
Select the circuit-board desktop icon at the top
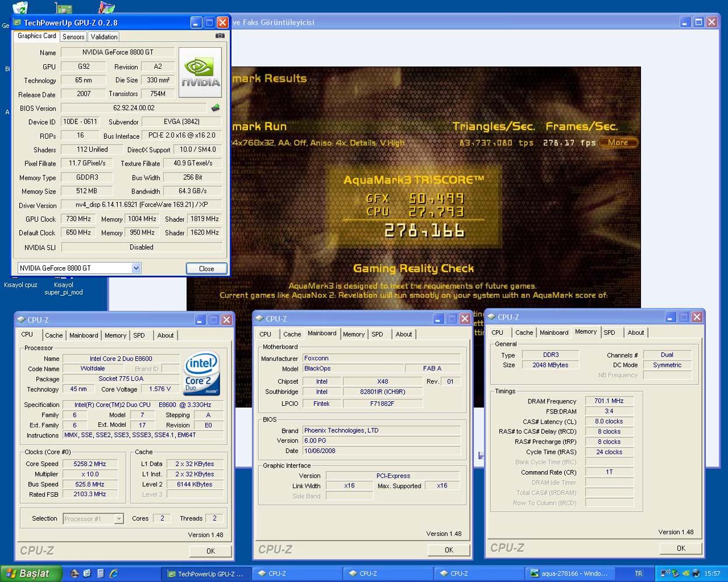64,7
